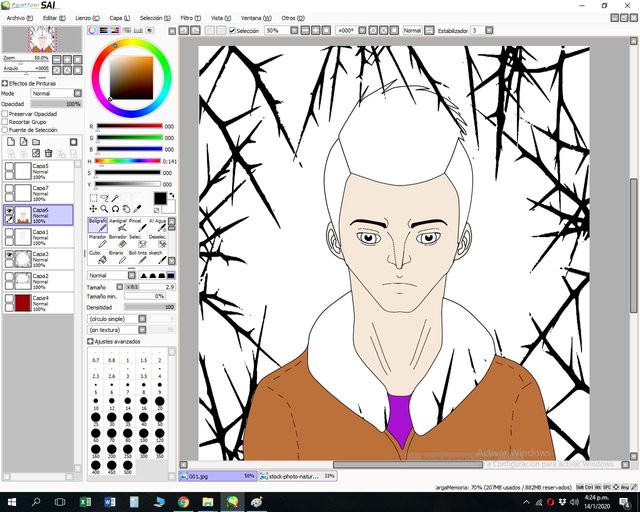Switch to the stock-photo-natur document tab
The image size is (640, 512).
(298, 476)
